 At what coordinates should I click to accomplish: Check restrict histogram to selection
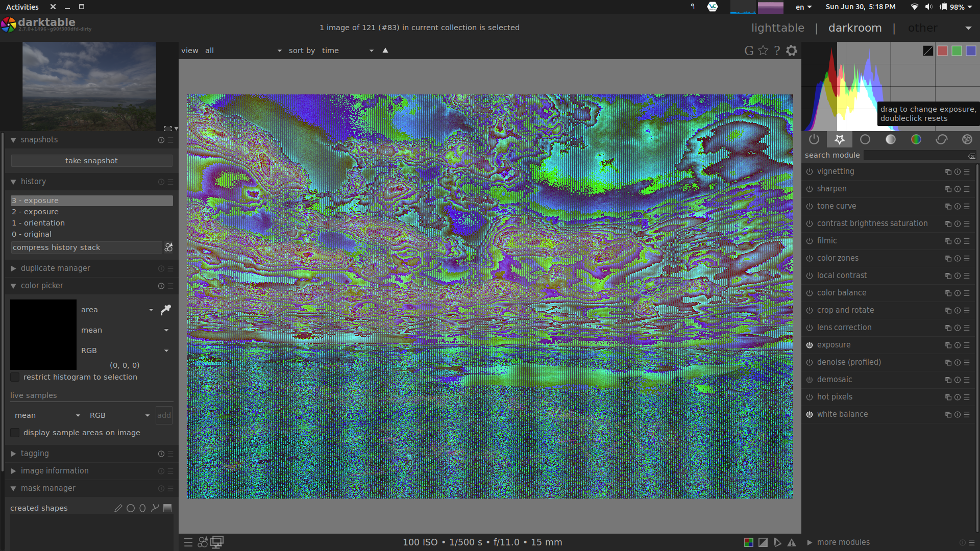point(15,377)
